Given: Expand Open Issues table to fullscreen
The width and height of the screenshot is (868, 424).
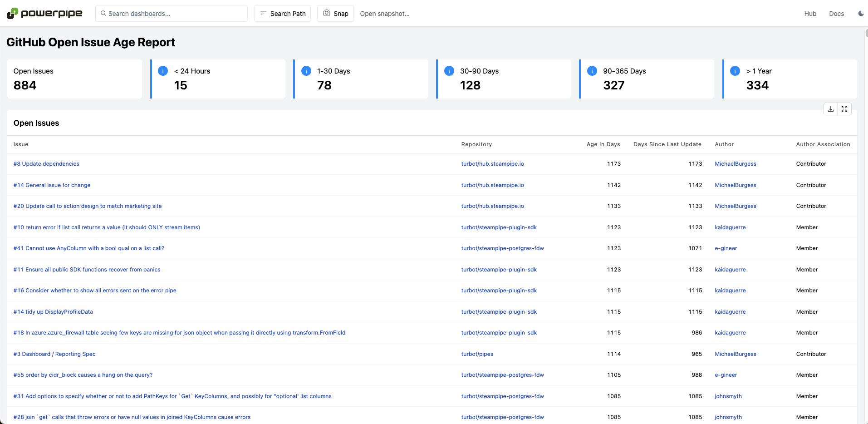Looking at the screenshot, I should [844, 109].
